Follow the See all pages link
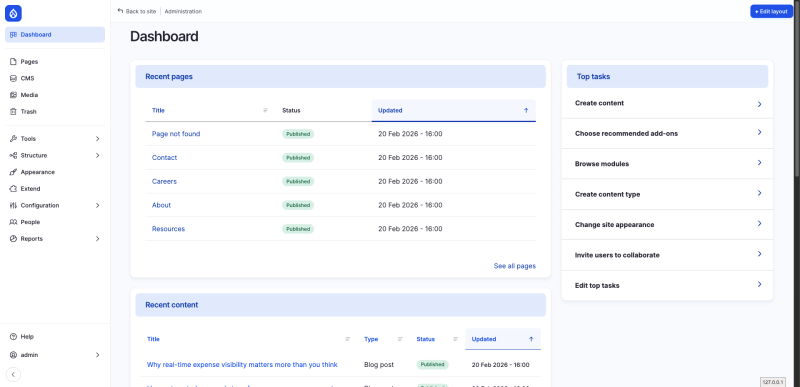This screenshot has width=800, height=387. pyautogui.click(x=514, y=266)
